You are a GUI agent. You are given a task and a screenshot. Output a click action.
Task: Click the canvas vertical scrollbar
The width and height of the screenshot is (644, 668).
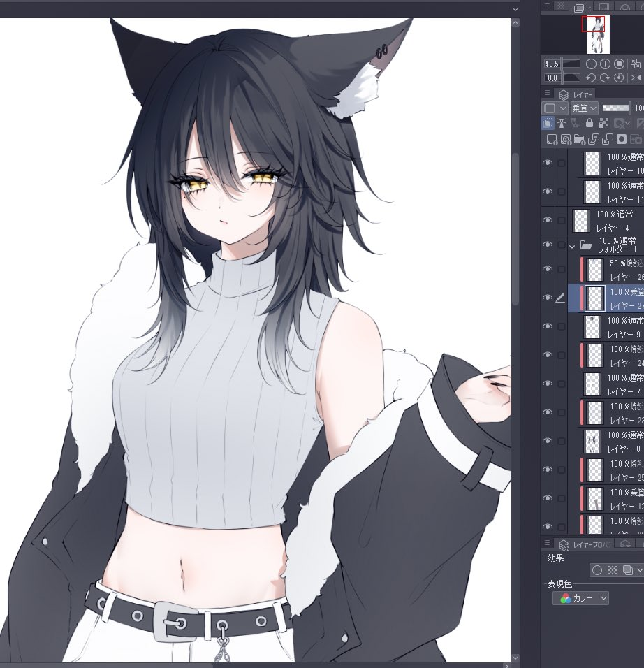click(x=515, y=230)
